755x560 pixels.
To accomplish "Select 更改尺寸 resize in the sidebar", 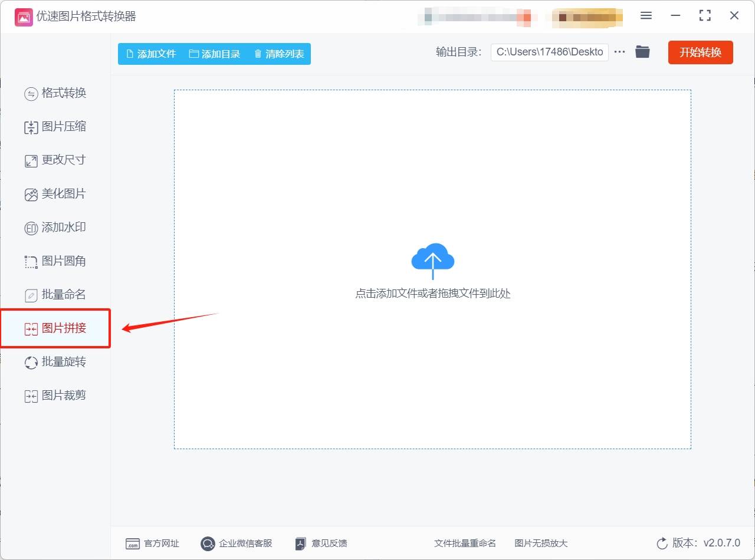I will point(55,160).
